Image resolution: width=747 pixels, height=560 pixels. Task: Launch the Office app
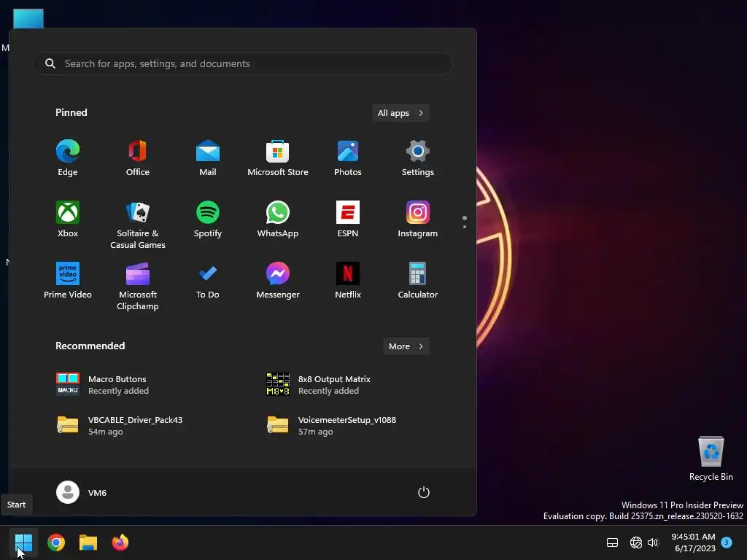[138, 158]
